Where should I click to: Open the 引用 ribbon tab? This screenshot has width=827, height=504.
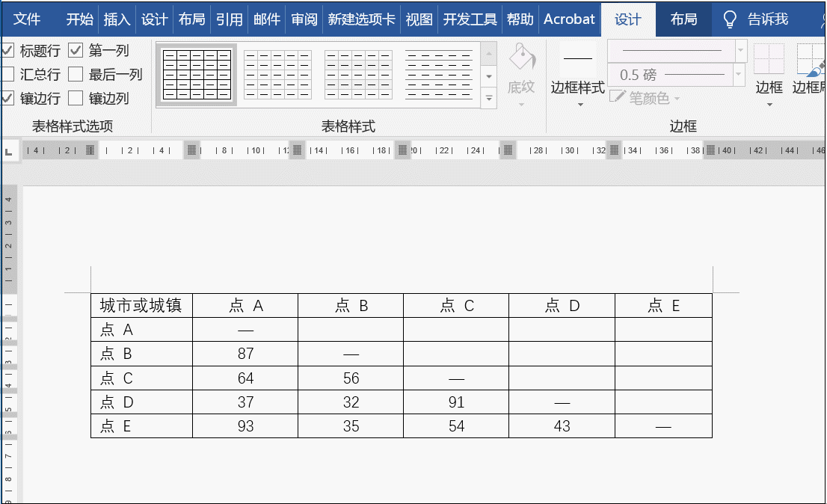(x=230, y=19)
